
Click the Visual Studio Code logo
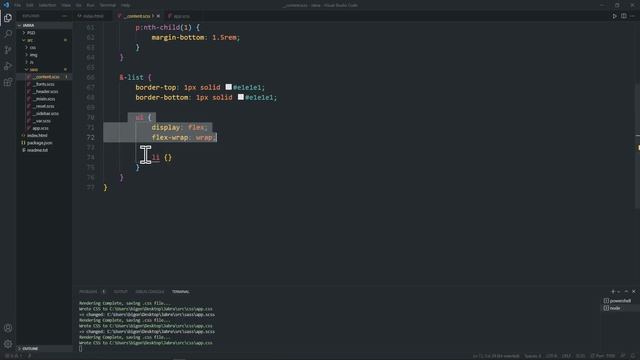click(6, 5)
